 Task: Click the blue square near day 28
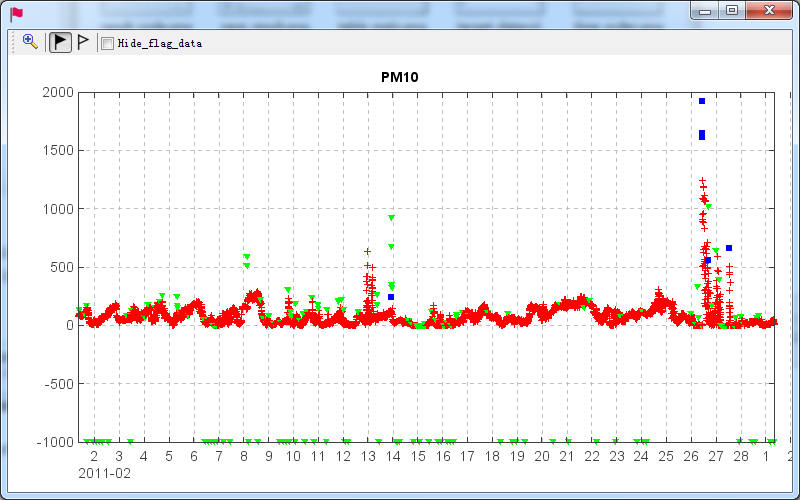(x=729, y=248)
